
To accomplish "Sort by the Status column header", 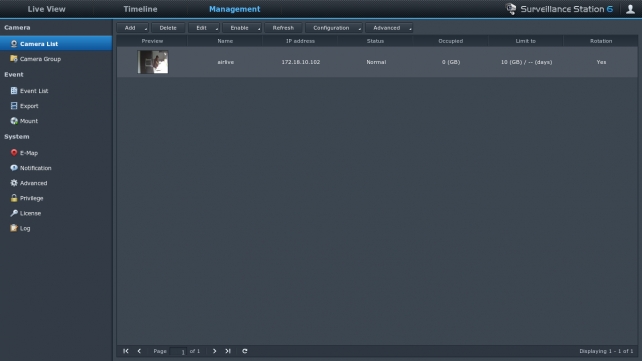I will point(375,41).
